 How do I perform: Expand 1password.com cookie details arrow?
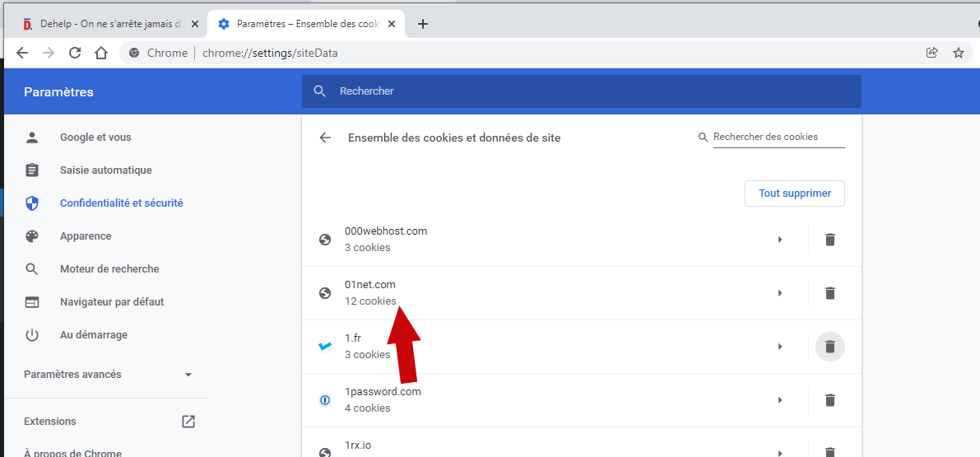[x=780, y=400]
